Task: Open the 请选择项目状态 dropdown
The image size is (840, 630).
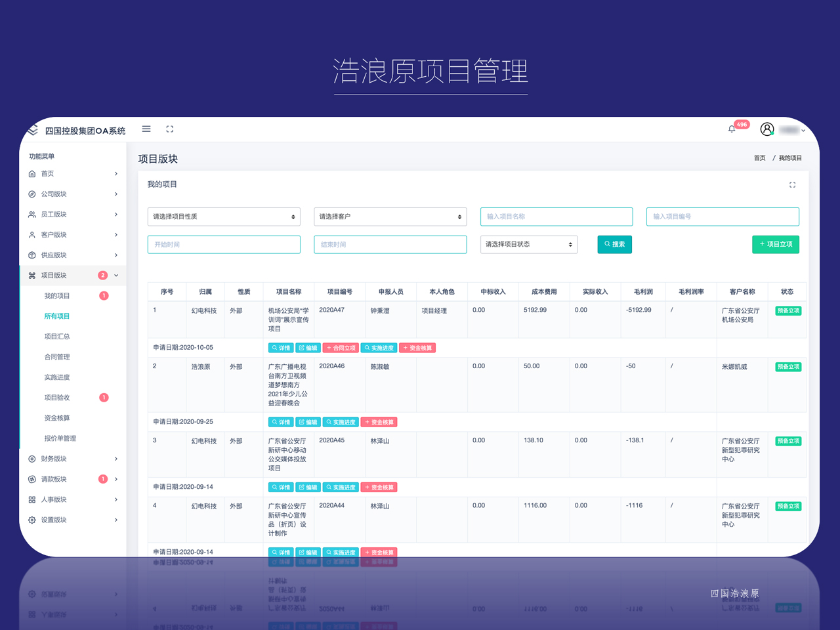Action: click(x=528, y=244)
